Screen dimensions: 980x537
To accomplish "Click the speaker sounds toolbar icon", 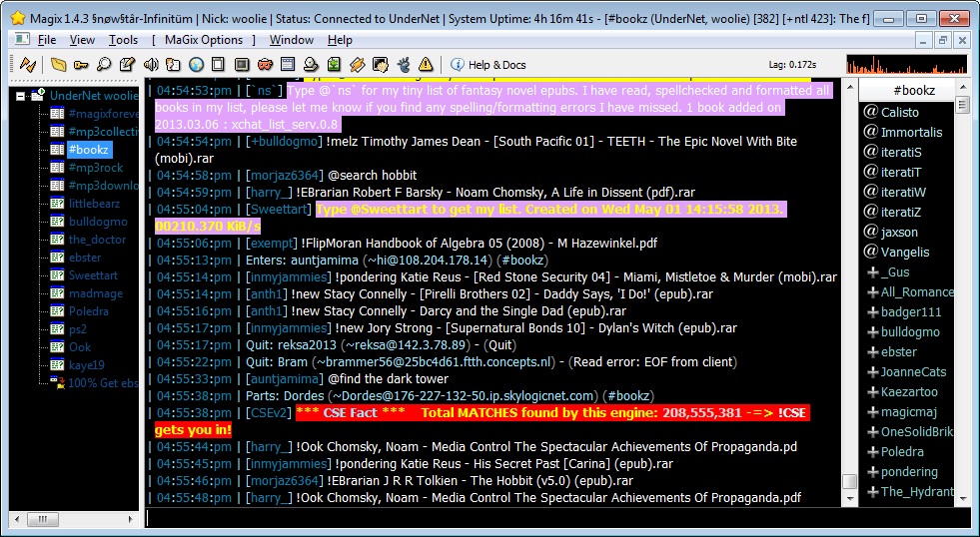I will click(150, 64).
